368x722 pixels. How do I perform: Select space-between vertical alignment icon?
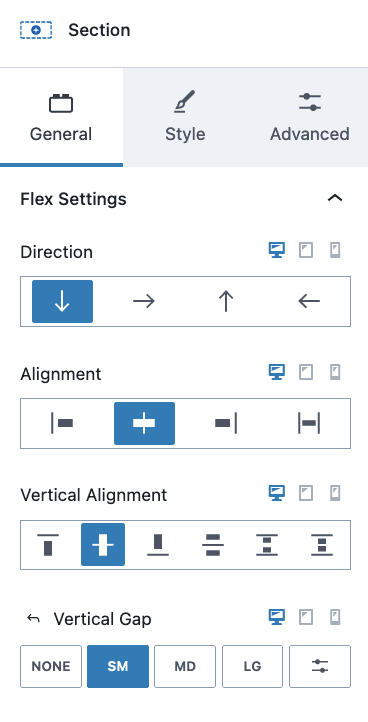267,545
